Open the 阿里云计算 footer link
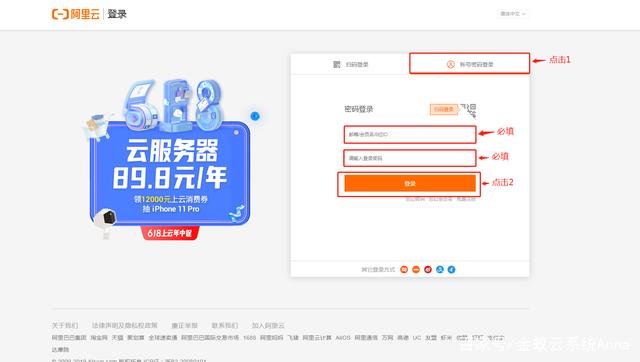 [317, 338]
